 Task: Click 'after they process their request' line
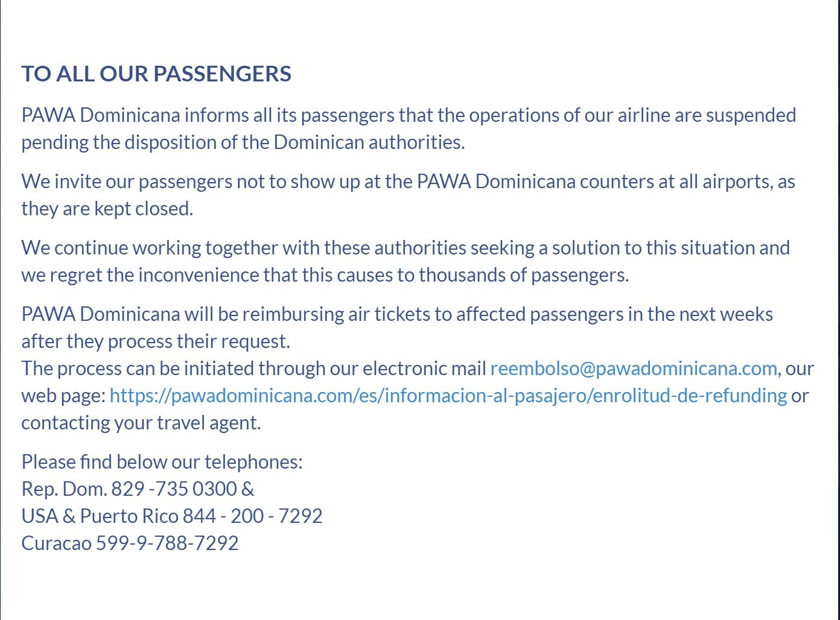click(x=156, y=341)
